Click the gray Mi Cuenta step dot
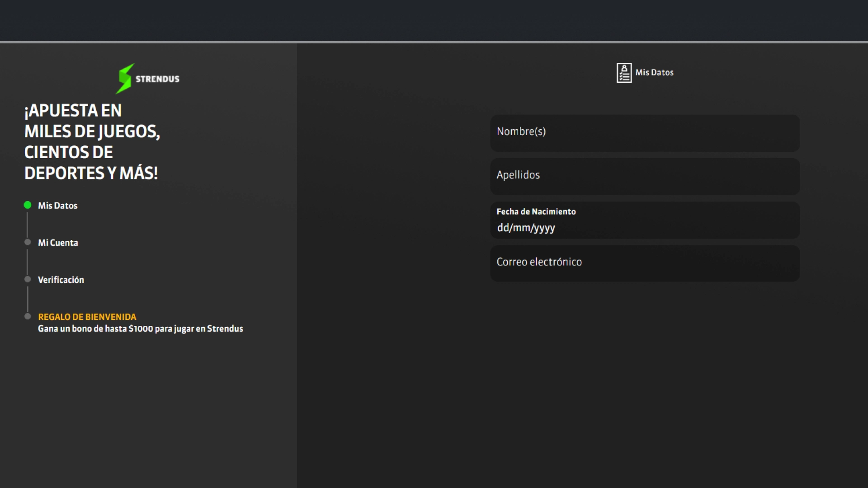The height and width of the screenshot is (488, 868). (x=28, y=242)
